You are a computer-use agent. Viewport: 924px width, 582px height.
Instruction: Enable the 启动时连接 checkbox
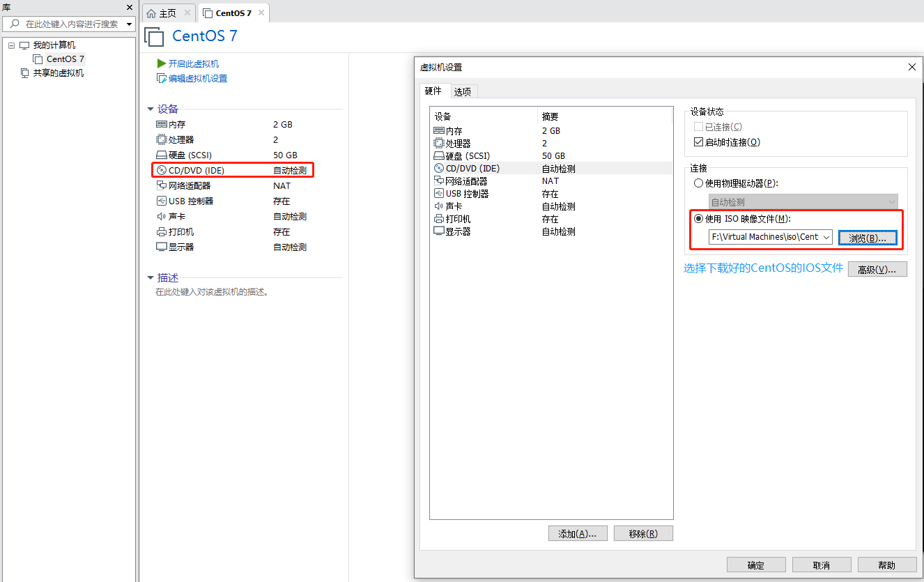tap(699, 142)
